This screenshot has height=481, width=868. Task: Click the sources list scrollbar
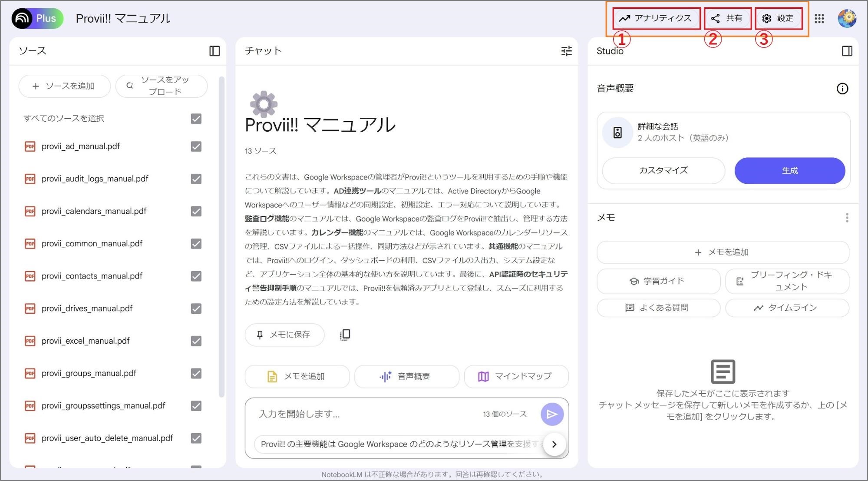click(221, 237)
